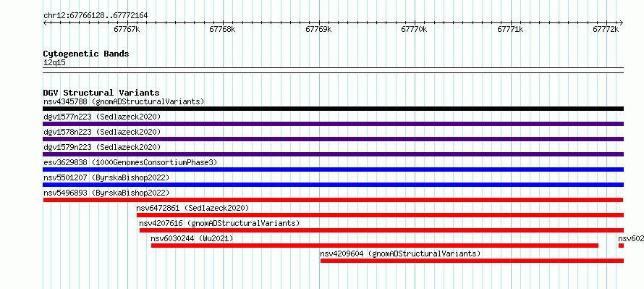Select the dgv1577n223 purple variant bar
The height and width of the screenshot is (289, 644).
point(333,124)
